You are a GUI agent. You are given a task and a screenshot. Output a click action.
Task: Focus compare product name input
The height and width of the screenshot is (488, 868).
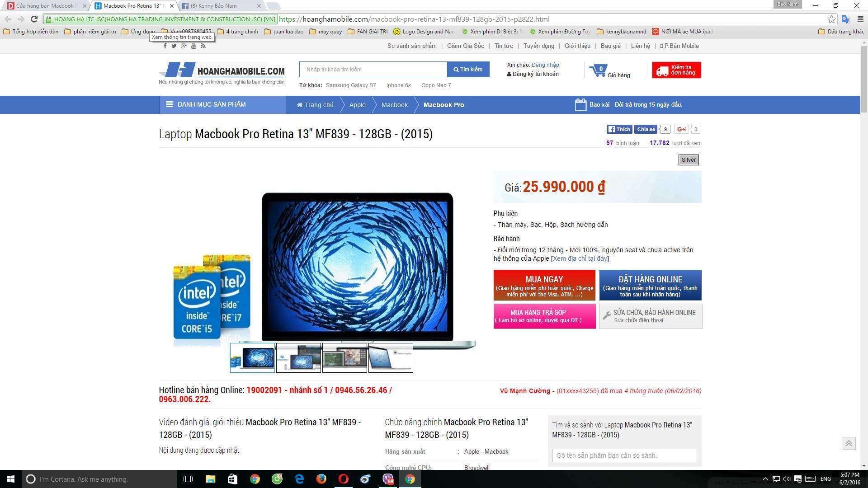[624, 455]
